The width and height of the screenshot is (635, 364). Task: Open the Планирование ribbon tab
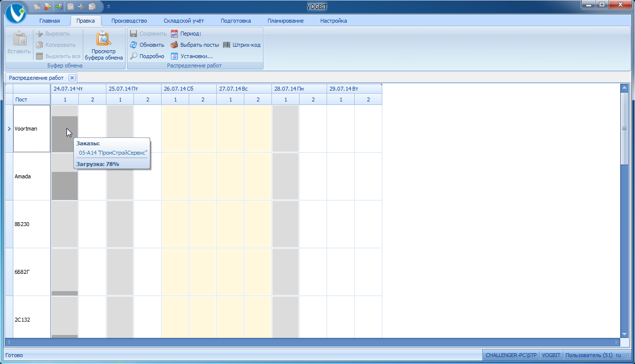click(x=285, y=21)
